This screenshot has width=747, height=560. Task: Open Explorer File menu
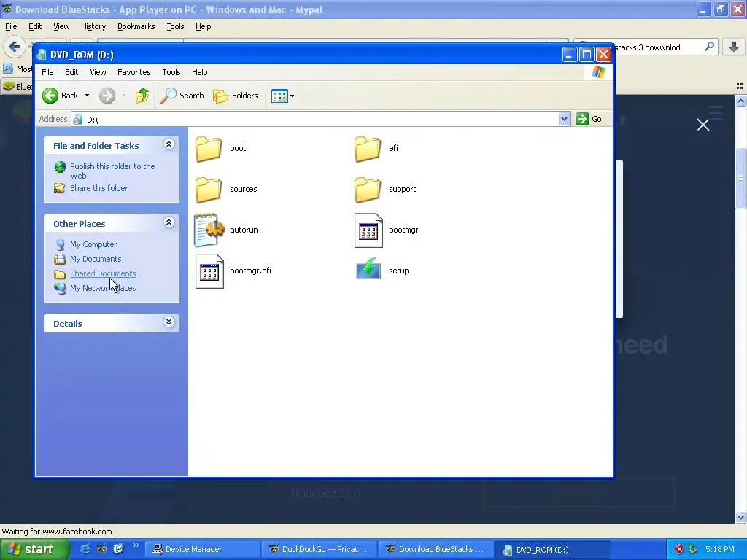pos(47,72)
